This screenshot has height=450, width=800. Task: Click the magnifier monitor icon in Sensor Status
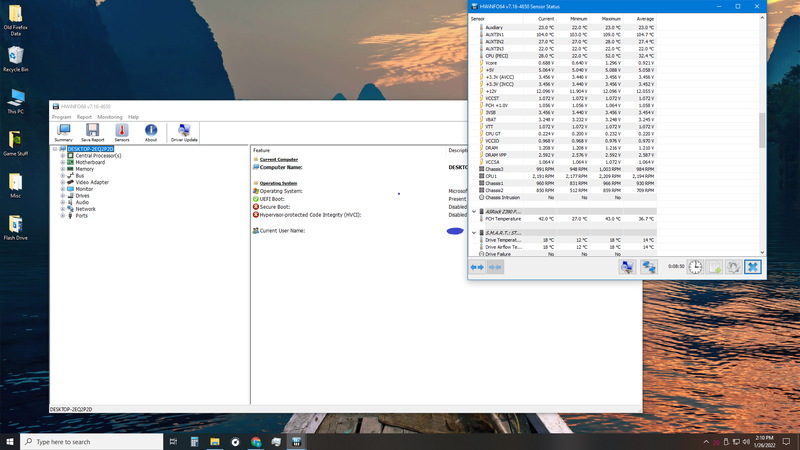click(627, 267)
